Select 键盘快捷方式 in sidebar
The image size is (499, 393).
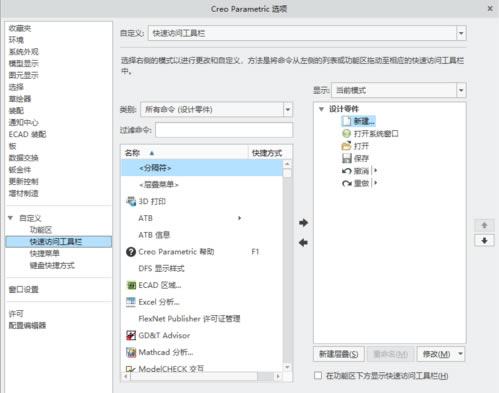[x=52, y=265]
